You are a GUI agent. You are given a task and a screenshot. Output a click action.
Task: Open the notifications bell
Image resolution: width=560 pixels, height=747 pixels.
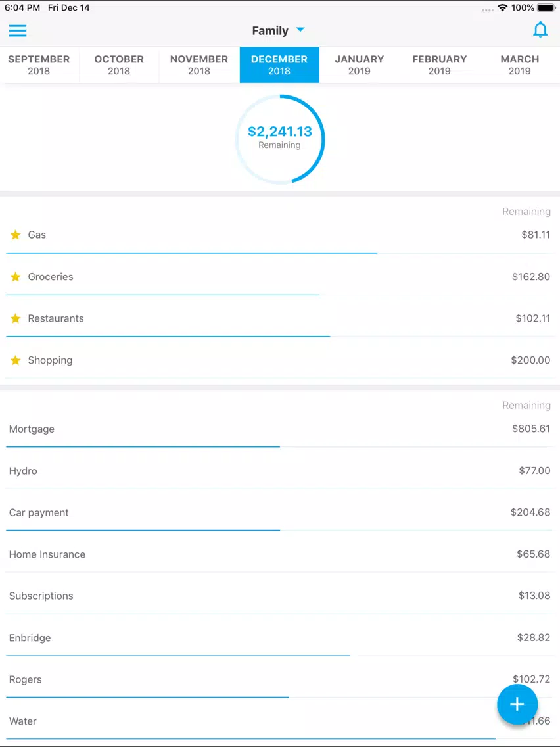click(540, 30)
